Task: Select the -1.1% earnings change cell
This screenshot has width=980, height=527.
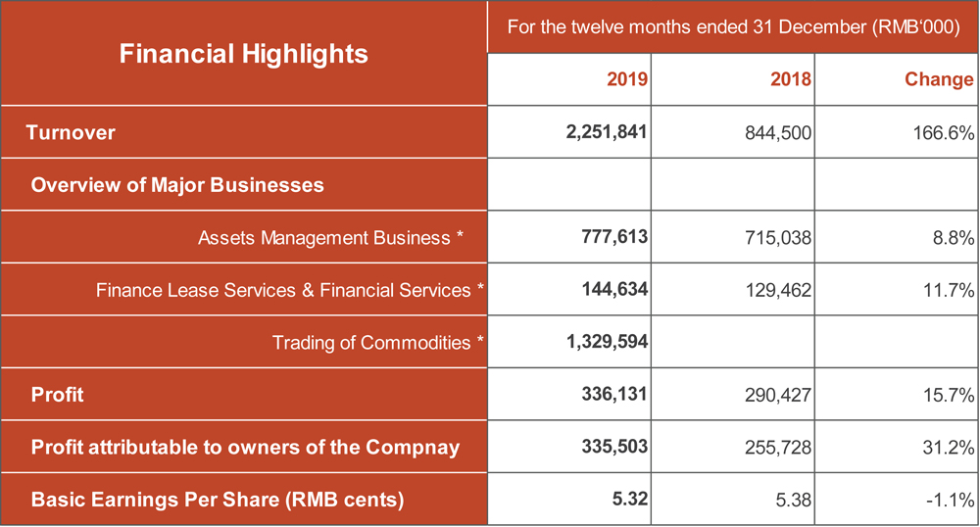Action: click(x=950, y=501)
